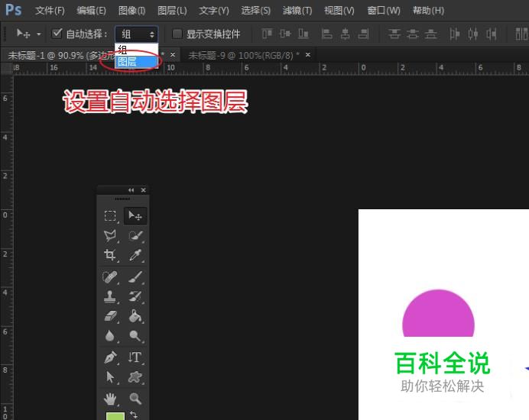529x420 pixels.
Task: Click the distribute right edges icon
Action: click(x=492, y=34)
